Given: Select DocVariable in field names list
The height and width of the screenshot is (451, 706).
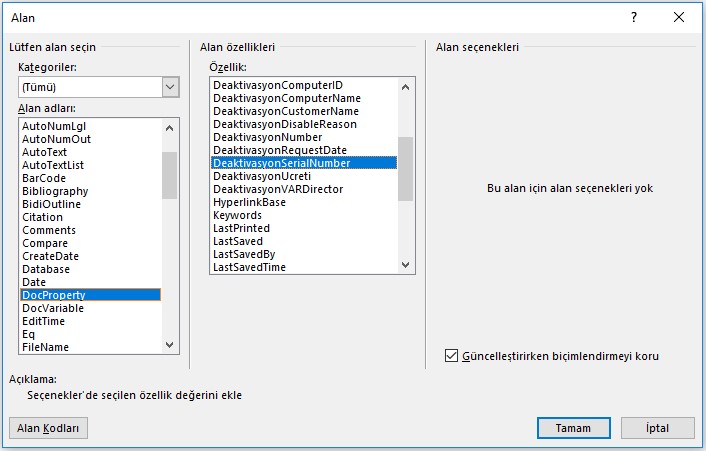Looking at the screenshot, I should [x=53, y=308].
